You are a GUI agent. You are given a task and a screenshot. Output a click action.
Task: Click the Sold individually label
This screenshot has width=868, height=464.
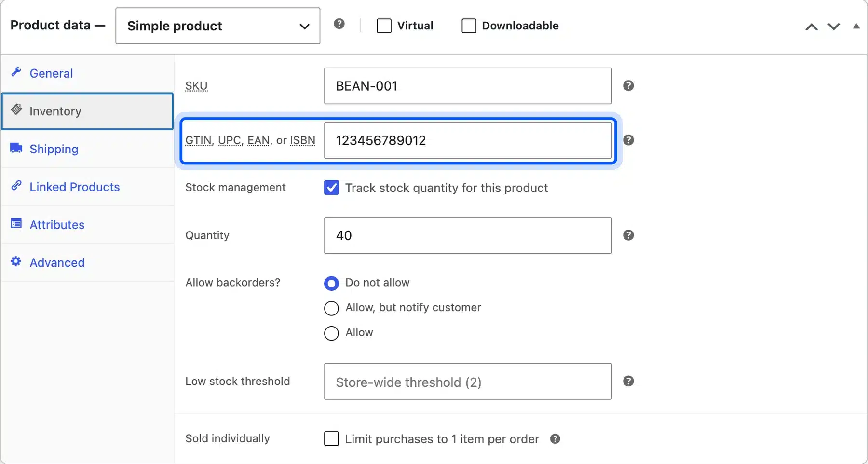pos(228,438)
